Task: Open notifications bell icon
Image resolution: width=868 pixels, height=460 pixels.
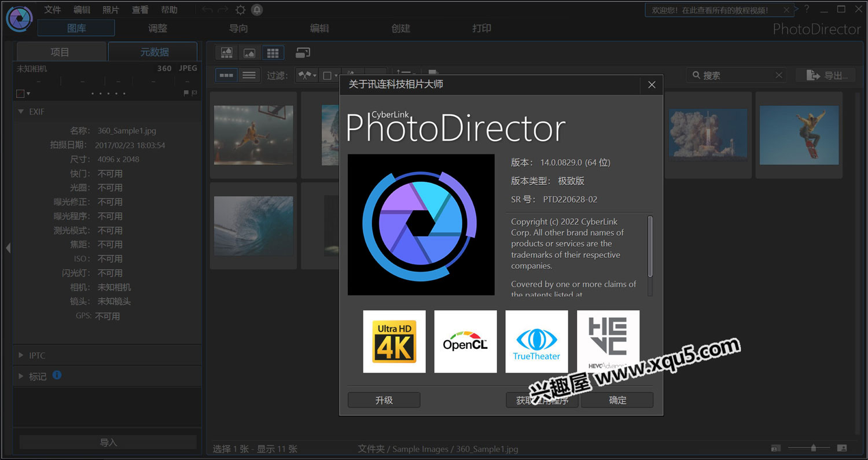Action: (256, 10)
